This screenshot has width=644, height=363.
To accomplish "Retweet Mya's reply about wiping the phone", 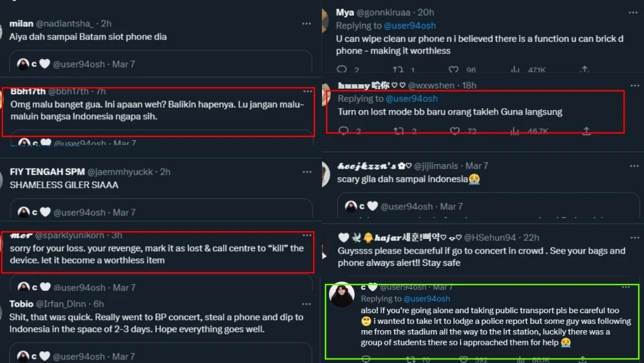I will (x=399, y=70).
